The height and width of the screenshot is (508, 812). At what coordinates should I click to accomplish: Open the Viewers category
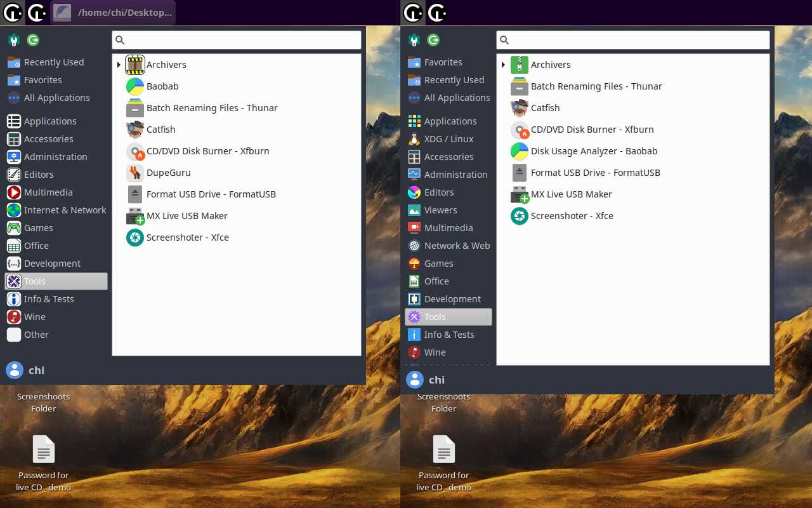(x=449, y=210)
